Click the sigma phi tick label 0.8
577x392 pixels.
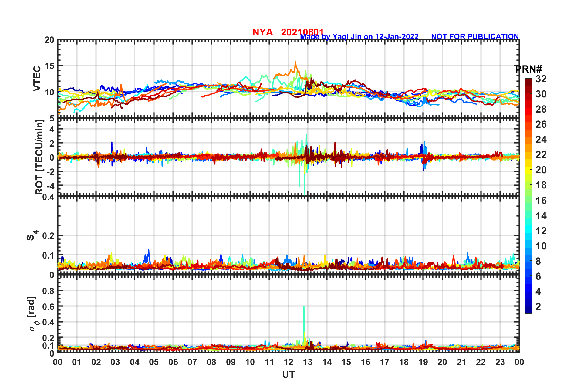click(x=49, y=291)
